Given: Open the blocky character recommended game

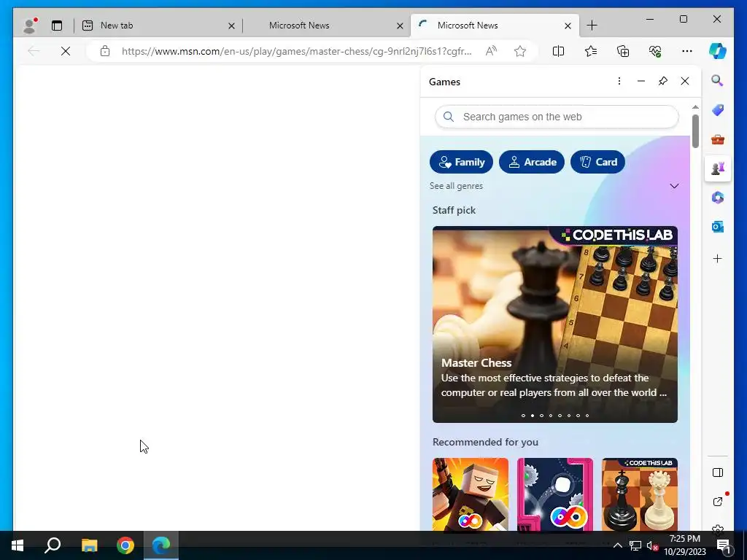Looking at the screenshot, I should 471,494.
